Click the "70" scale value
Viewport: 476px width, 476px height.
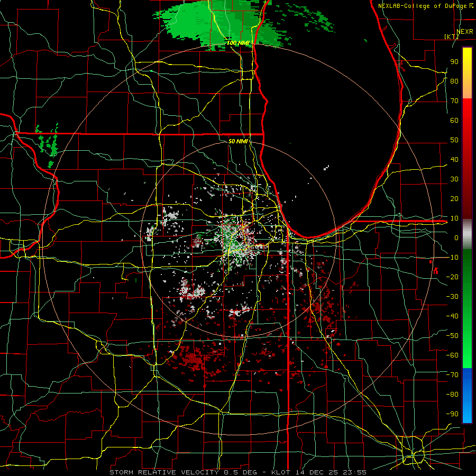(454, 101)
